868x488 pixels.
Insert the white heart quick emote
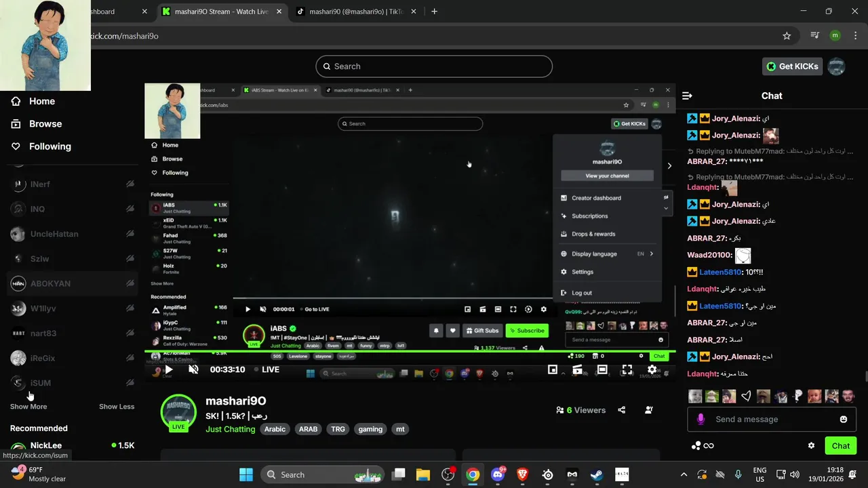point(746,396)
